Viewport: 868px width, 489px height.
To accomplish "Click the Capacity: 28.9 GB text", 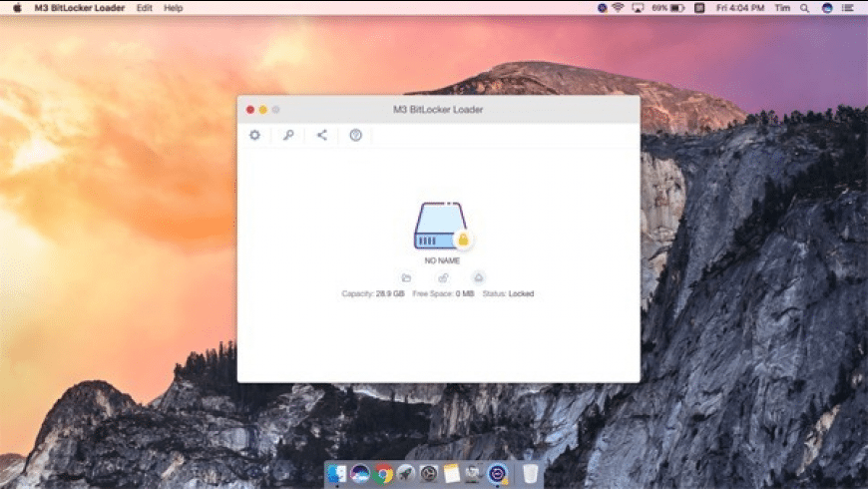I will click(x=372, y=293).
